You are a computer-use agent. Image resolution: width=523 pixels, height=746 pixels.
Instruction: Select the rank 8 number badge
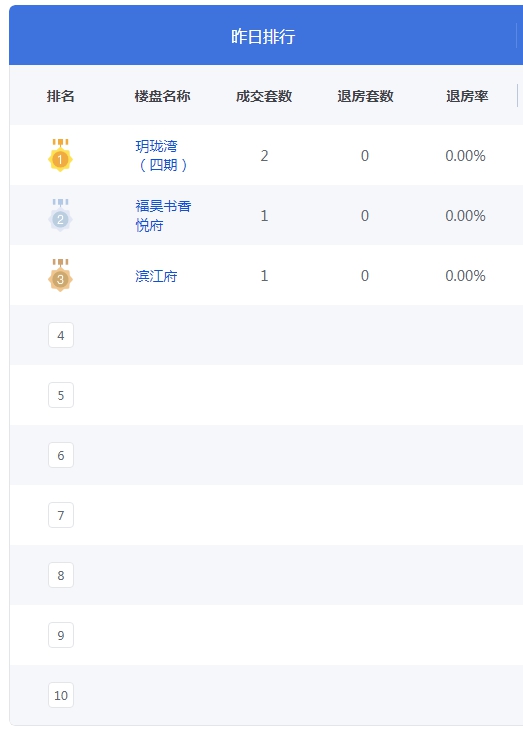tap(61, 575)
